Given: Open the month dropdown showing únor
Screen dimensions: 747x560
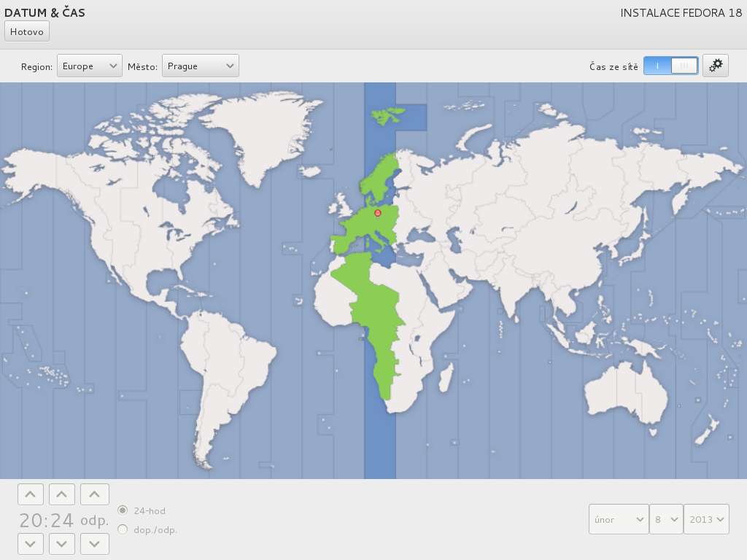Looking at the screenshot, I should coord(619,519).
